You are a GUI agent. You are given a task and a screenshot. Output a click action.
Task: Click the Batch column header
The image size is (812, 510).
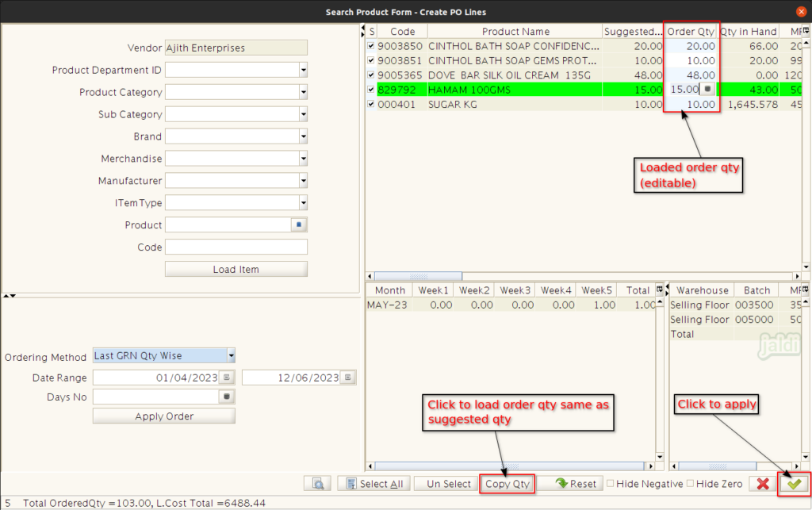[x=756, y=290]
